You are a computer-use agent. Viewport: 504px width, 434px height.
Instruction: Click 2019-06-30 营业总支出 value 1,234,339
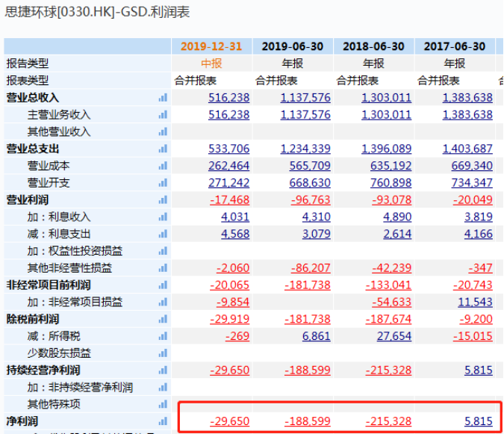pyautogui.click(x=305, y=149)
